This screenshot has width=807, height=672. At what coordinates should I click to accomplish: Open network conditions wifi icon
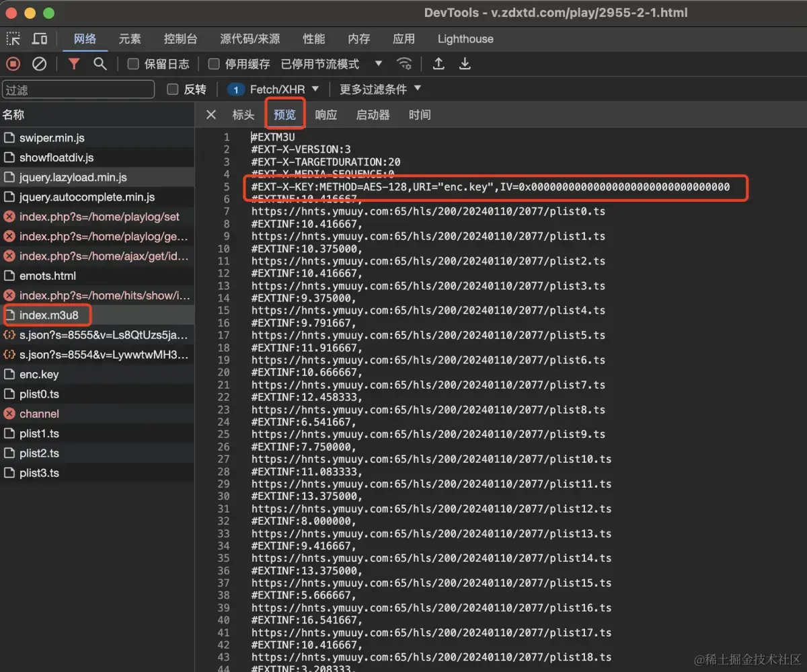pos(404,64)
